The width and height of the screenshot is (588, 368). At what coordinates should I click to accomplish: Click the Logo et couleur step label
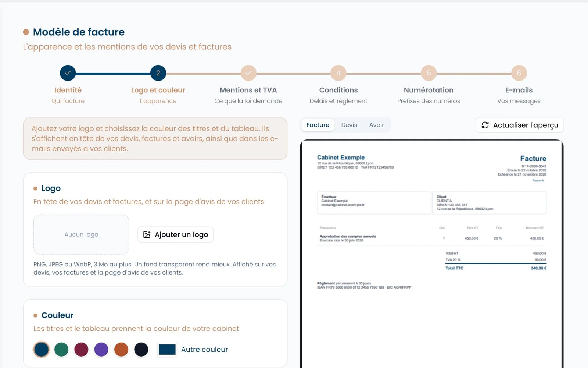(x=158, y=90)
